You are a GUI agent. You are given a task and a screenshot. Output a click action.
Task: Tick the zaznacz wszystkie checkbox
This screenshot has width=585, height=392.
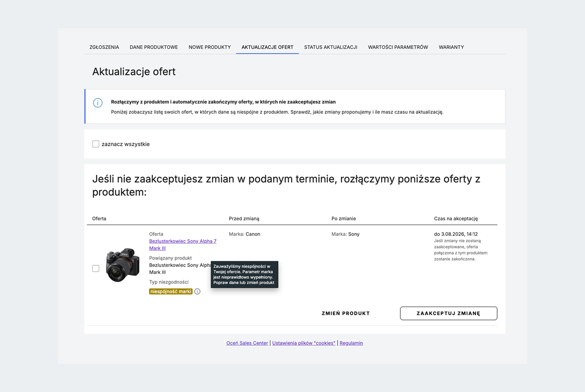96,144
